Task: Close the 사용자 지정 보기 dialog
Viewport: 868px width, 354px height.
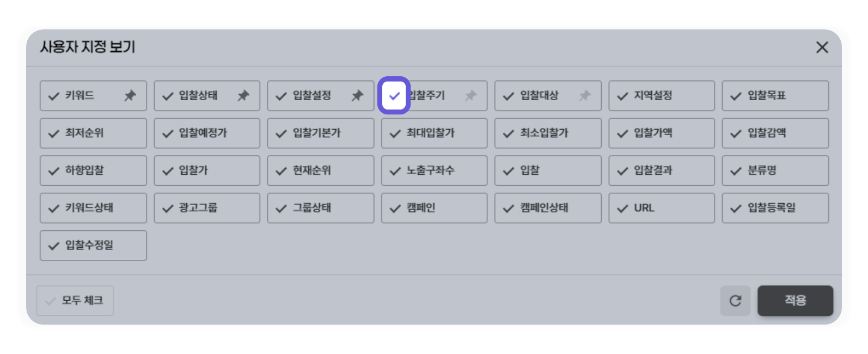Action: (822, 47)
